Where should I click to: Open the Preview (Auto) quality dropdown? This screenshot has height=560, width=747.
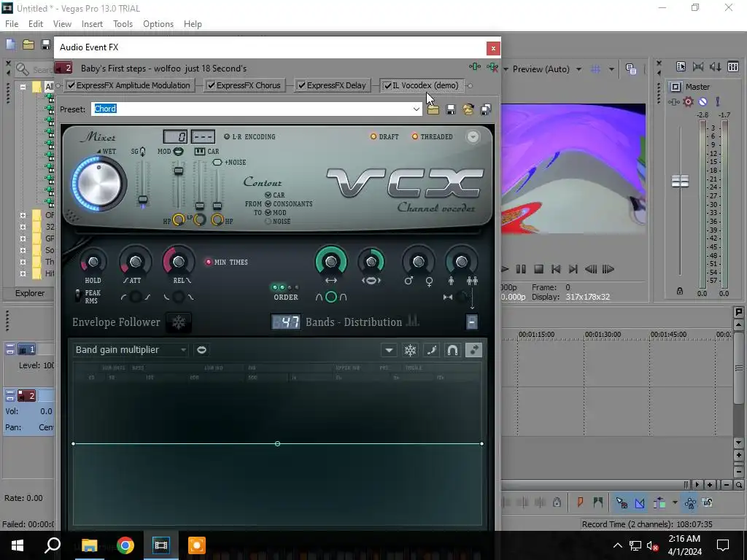(578, 69)
